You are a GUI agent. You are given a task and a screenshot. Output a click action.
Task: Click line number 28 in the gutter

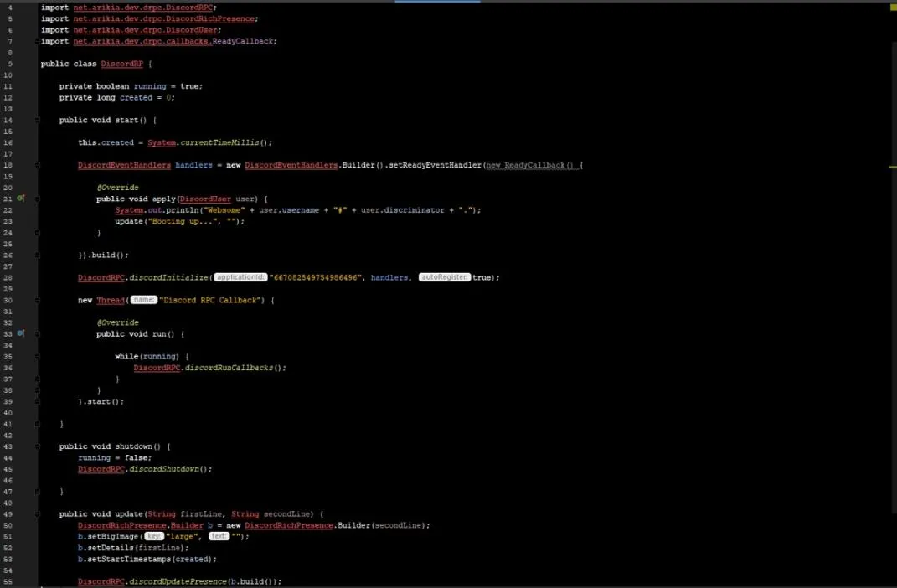[x=8, y=277]
